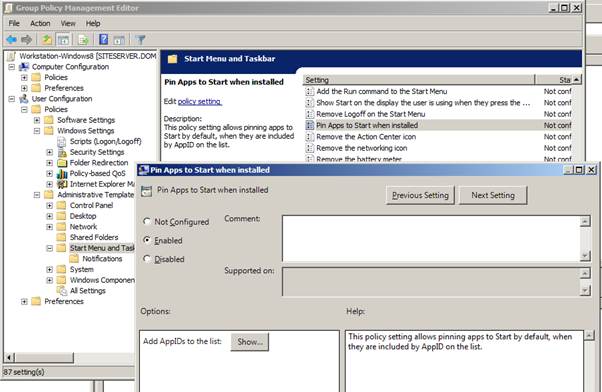Click the Comment box scroll-down arrow
The image size is (602, 392).
(x=585, y=256)
